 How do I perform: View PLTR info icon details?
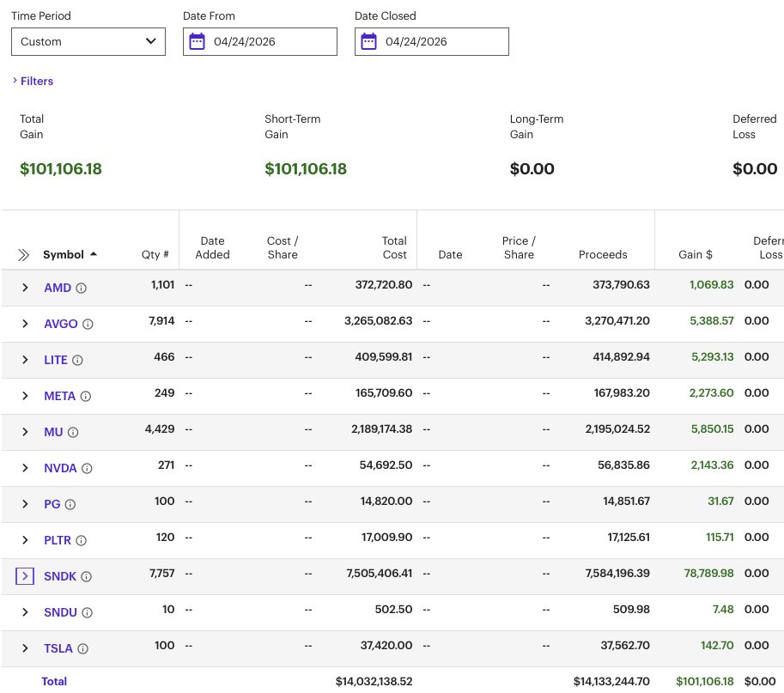[x=81, y=540]
